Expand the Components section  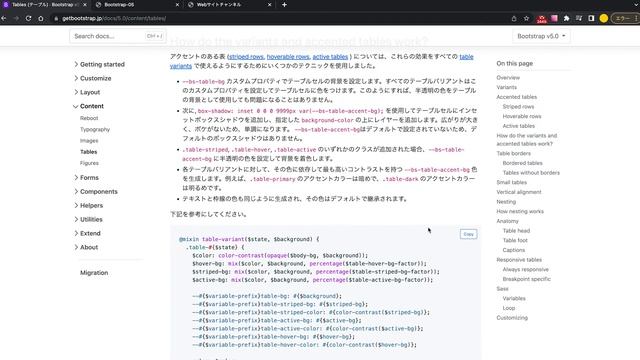pos(96,191)
